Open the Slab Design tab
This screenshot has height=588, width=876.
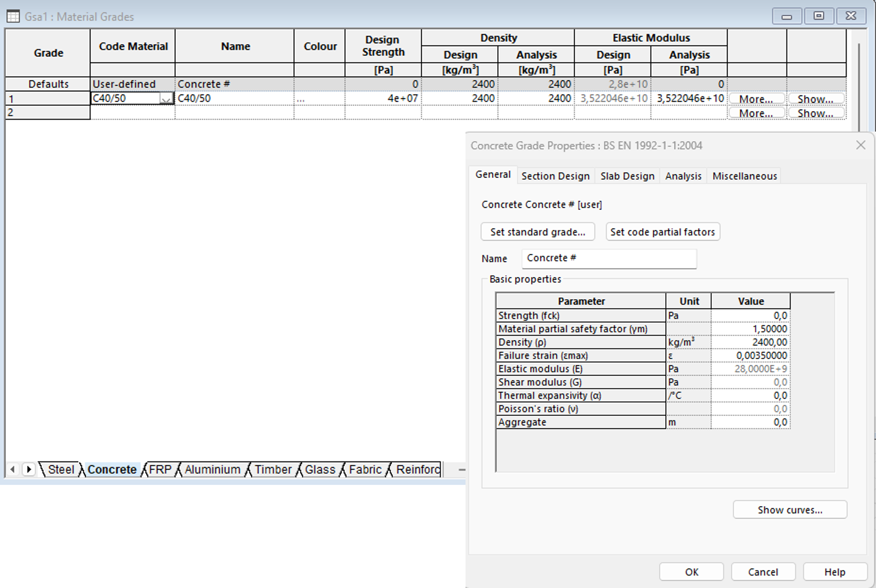[x=627, y=176]
